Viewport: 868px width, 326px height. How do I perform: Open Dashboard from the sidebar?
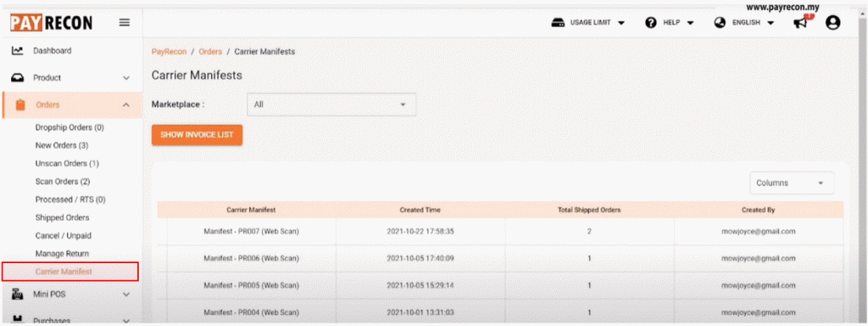[x=52, y=50]
